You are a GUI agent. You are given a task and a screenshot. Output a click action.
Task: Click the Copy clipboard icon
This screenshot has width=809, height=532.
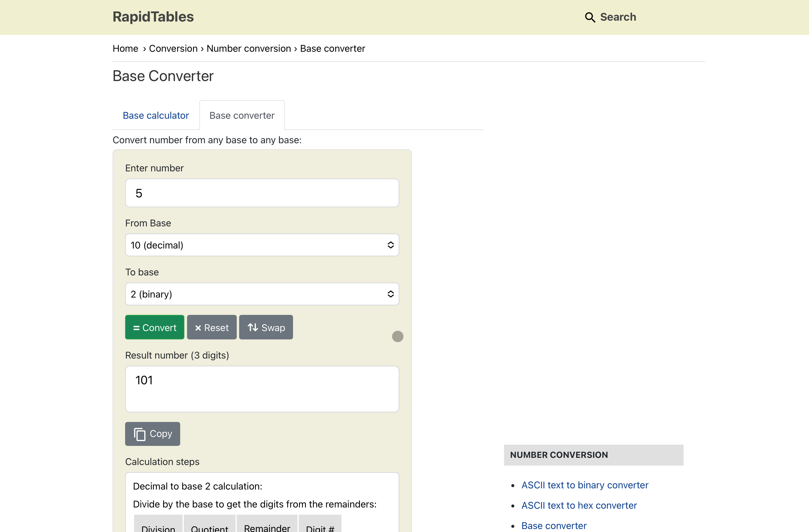tap(139, 434)
